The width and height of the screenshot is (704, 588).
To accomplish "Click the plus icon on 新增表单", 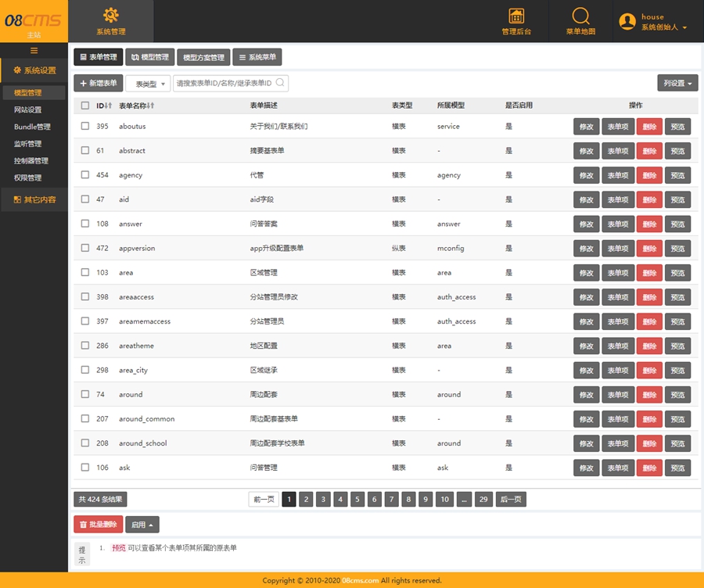I will coord(83,83).
